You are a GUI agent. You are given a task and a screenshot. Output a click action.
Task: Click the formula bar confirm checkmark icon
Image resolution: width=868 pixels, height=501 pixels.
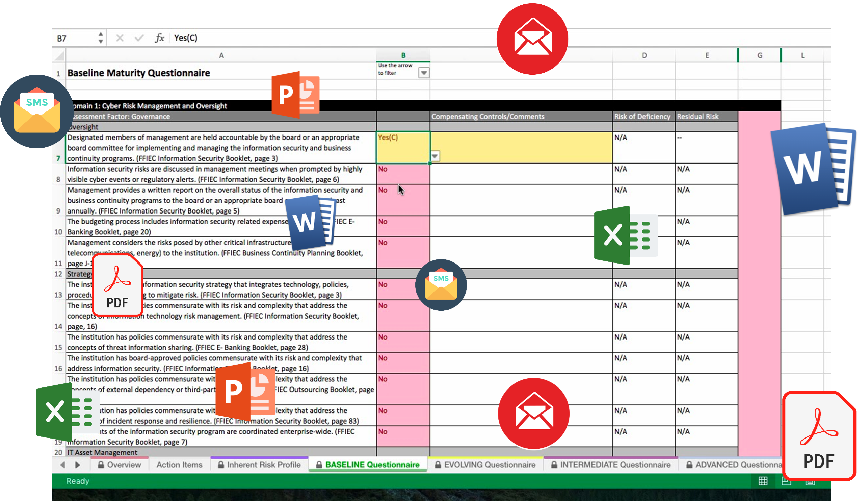139,38
